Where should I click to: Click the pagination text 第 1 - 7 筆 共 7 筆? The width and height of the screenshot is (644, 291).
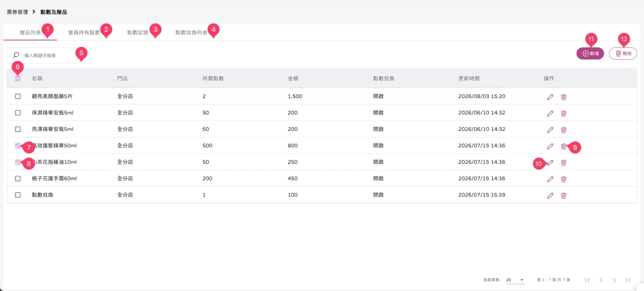pyautogui.click(x=553, y=280)
